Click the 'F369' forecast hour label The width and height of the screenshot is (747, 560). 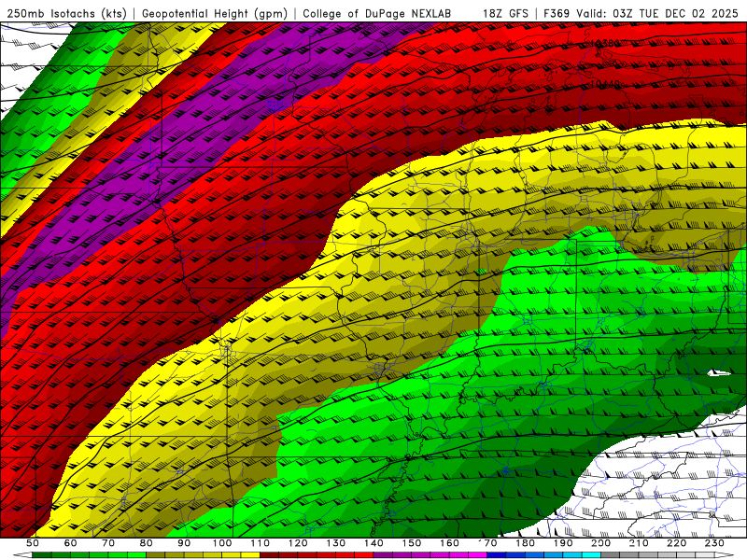[557, 13]
